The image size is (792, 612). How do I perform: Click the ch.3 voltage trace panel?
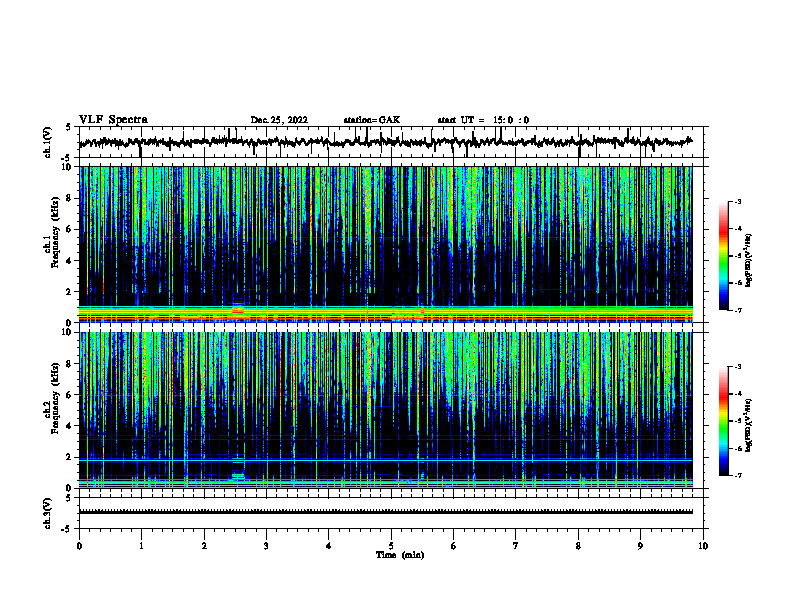tap(385, 513)
